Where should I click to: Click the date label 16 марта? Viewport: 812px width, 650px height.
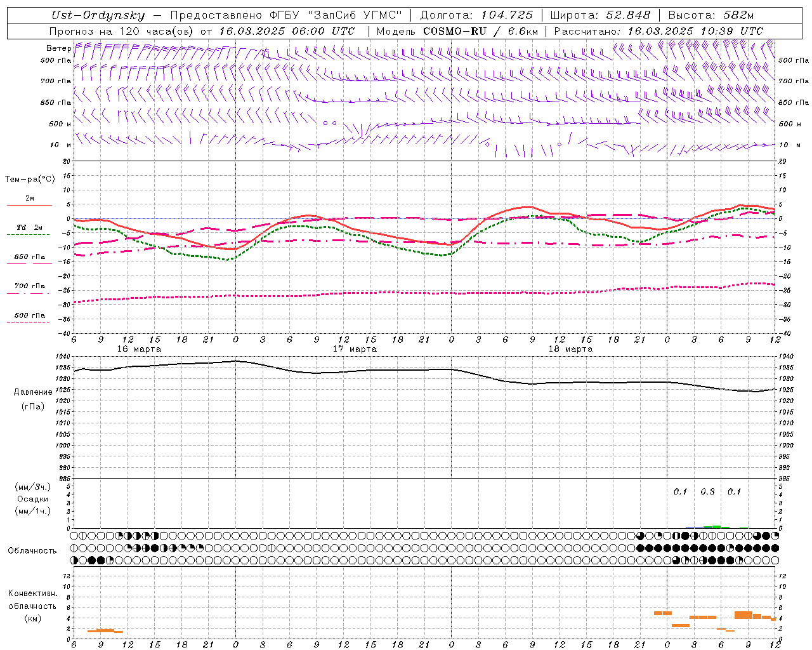tap(140, 349)
